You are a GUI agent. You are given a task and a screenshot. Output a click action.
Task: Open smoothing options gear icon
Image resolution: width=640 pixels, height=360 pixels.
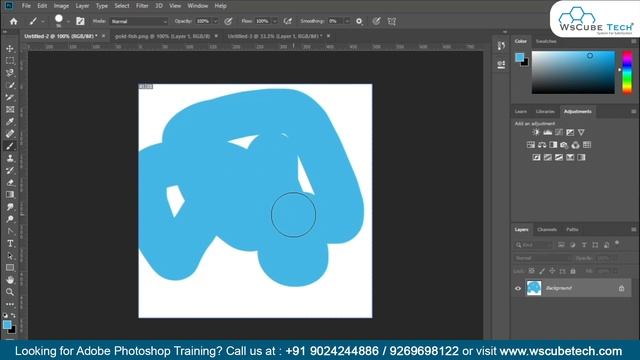point(359,21)
